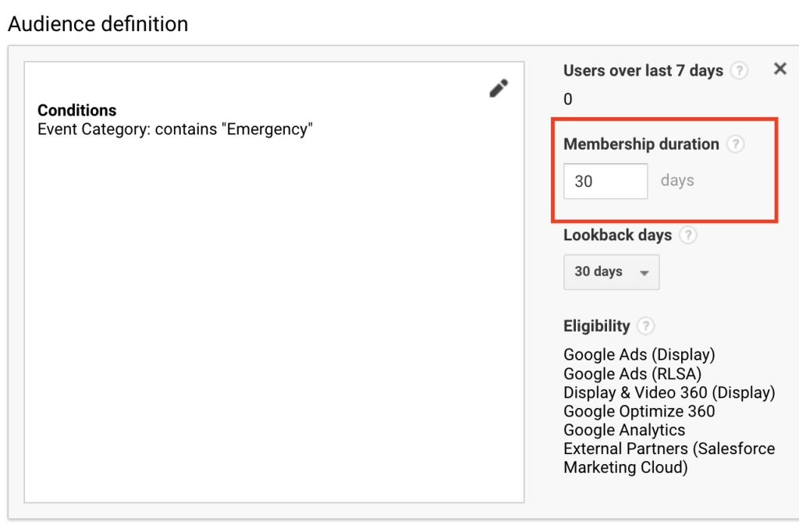Click the Conditions heading
The width and height of the screenshot is (799, 532).
(77, 110)
